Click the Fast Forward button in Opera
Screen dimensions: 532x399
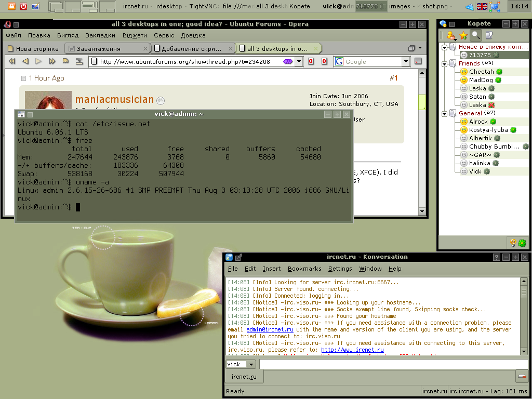[52, 61]
